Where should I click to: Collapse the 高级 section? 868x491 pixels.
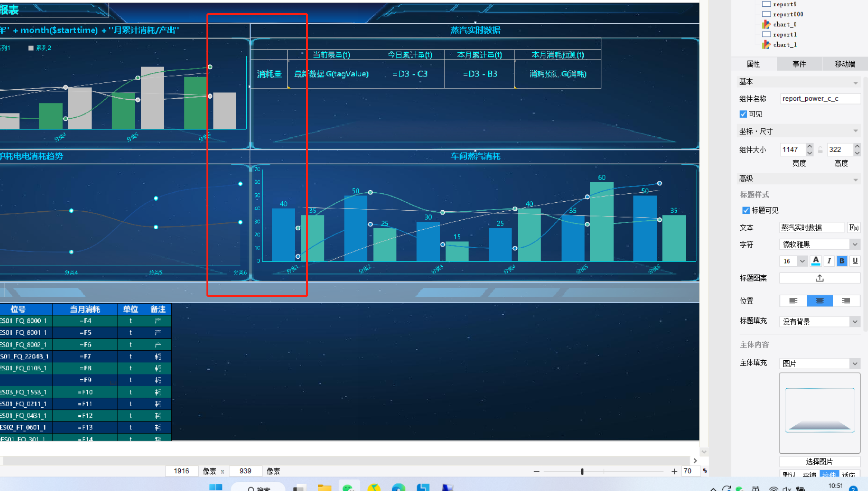pos(855,180)
